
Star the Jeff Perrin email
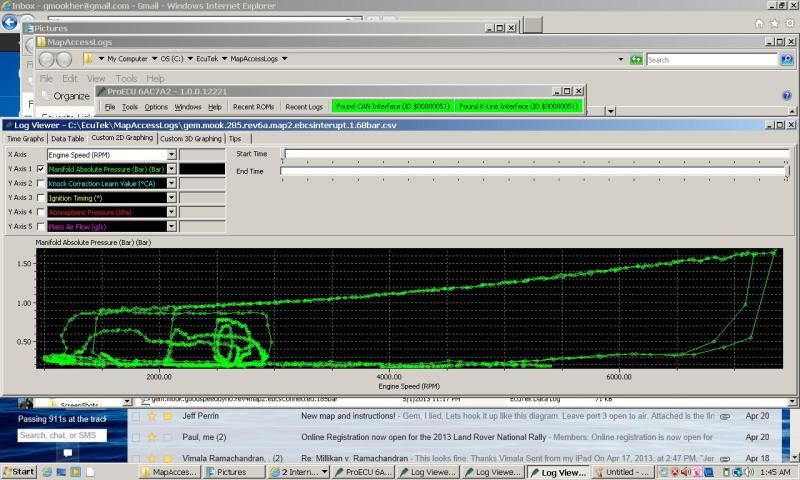tap(152, 415)
